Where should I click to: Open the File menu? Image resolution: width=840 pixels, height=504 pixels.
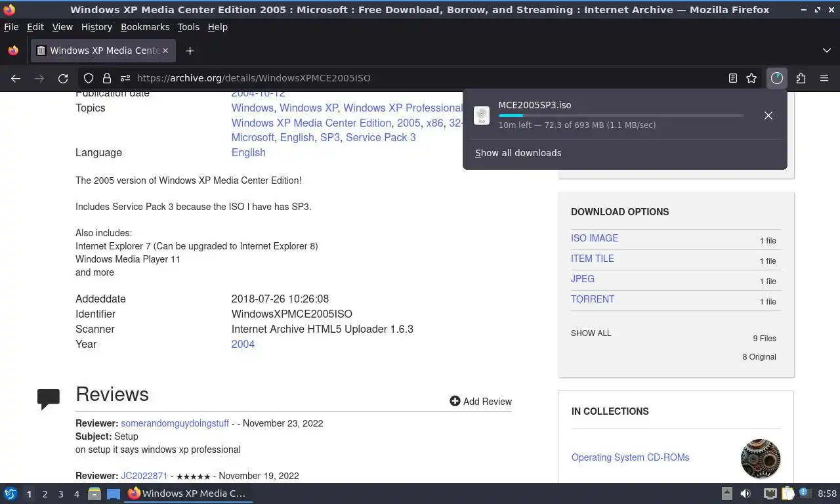tap(11, 27)
